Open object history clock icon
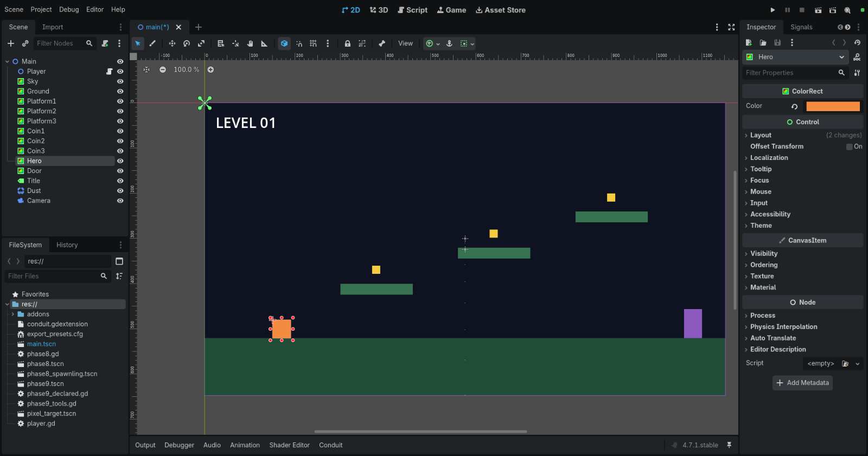This screenshot has width=868, height=456. coord(857,42)
